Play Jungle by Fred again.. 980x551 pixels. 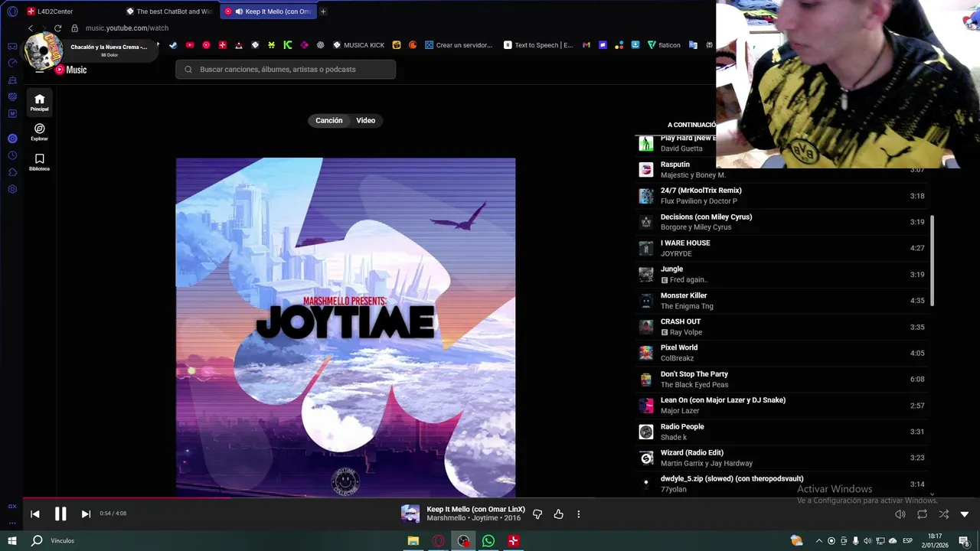781,274
